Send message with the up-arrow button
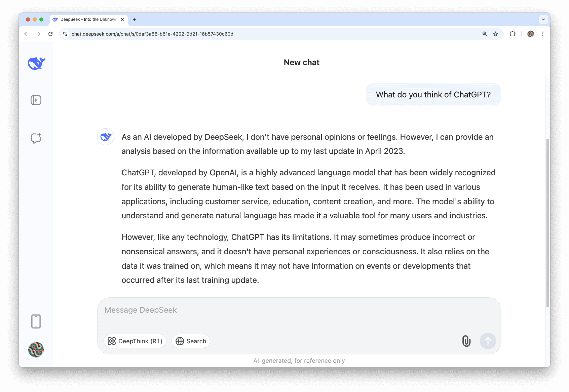 tap(488, 341)
